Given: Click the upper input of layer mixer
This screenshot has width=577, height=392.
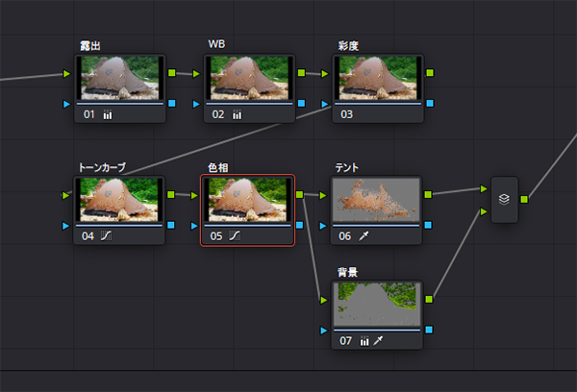Looking at the screenshot, I should click(x=484, y=189).
